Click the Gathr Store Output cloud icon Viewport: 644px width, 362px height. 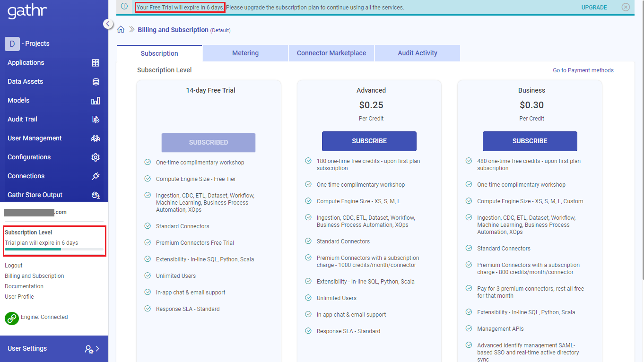click(x=96, y=195)
